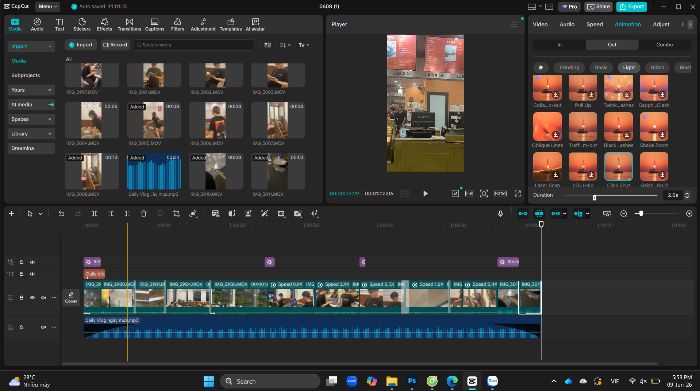Click the animation duration value stepper
Viewport: 700px width, 391px height.
point(687,196)
